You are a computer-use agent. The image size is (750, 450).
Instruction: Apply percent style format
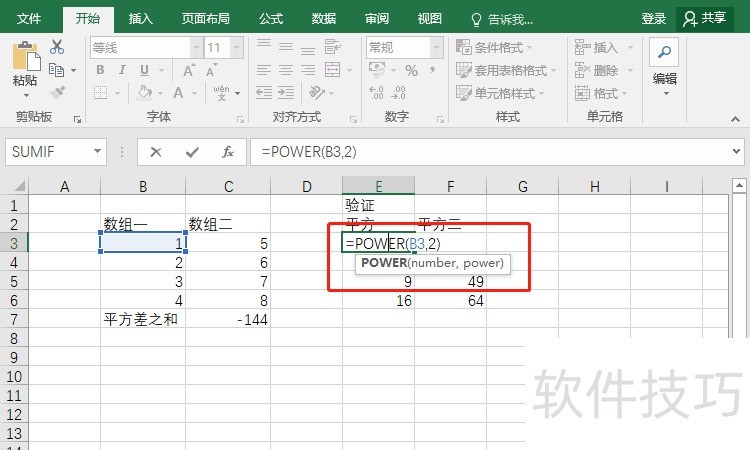pyautogui.click(x=411, y=71)
